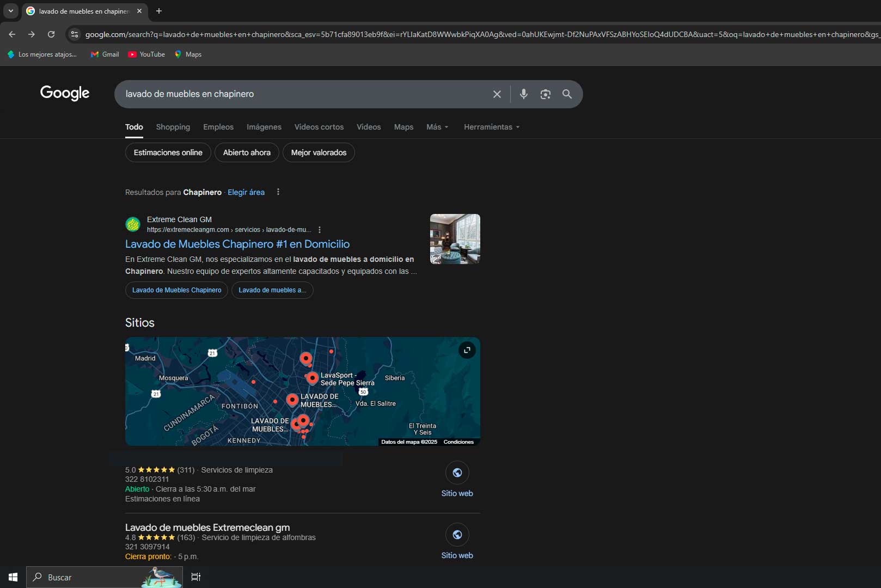This screenshot has height=588, width=881.
Task: Click the LavaSport Sede Pepe Sierra map pin
Action: (312, 377)
